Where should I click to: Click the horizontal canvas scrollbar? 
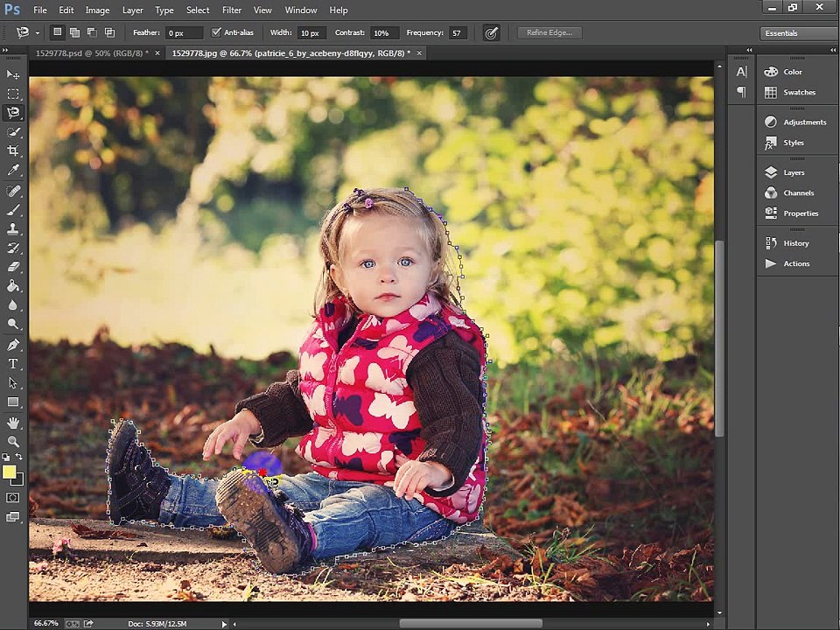[471, 624]
